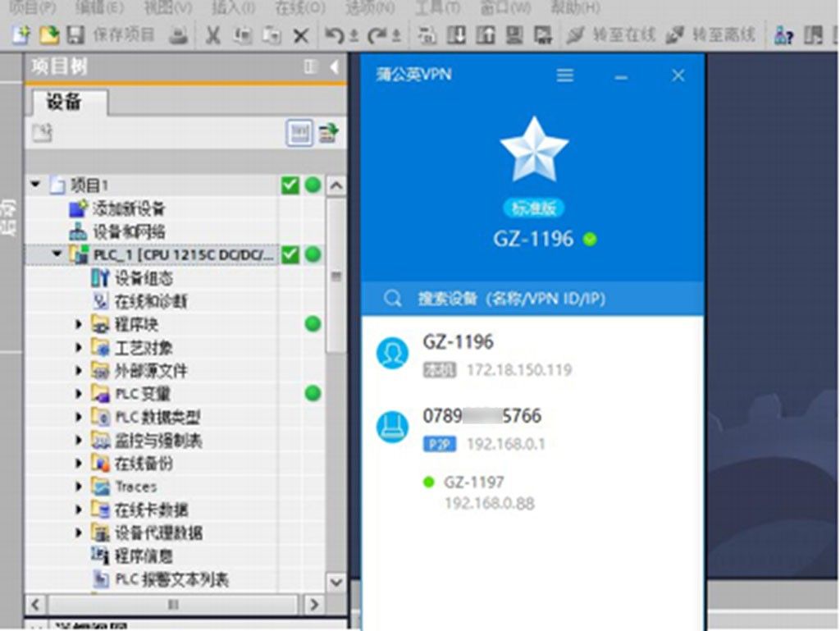Click the Download to device icon

pos(456,35)
